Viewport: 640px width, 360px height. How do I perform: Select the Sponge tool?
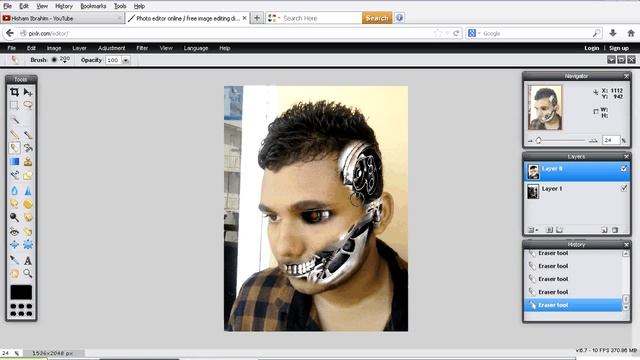[x=28, y=204]
